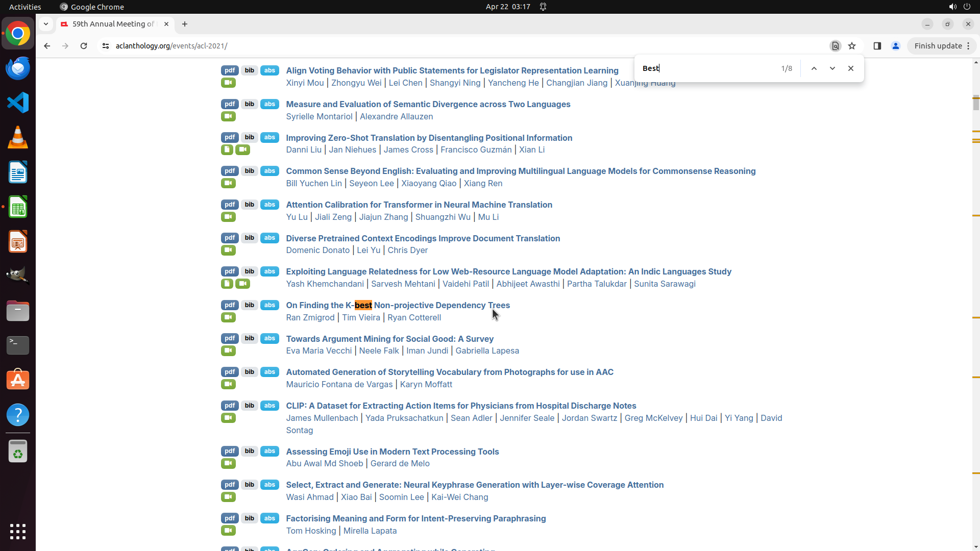This screenshot has height=551, width=980.
Task: Click the video icon under Measure and Evaluation paper
Action: (x=228, y=116)
